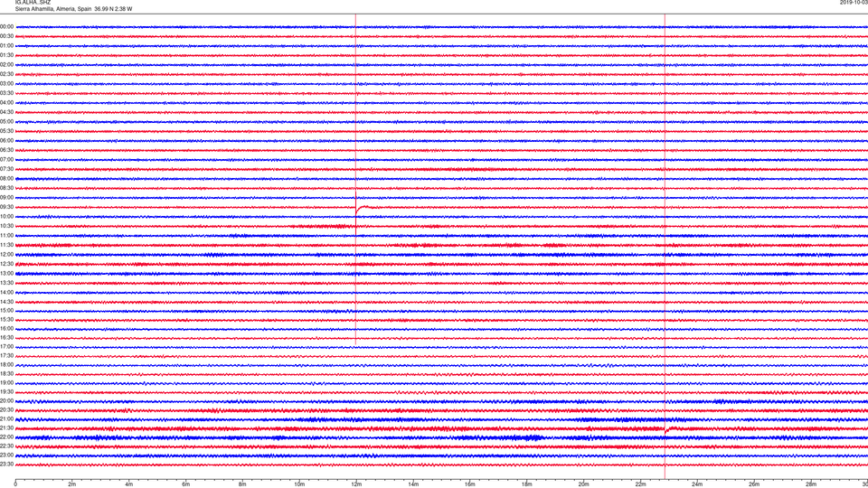Pick the 03:30 trace label
The width and height of the screenshot is (868, 488).
(x=6, y=93)
